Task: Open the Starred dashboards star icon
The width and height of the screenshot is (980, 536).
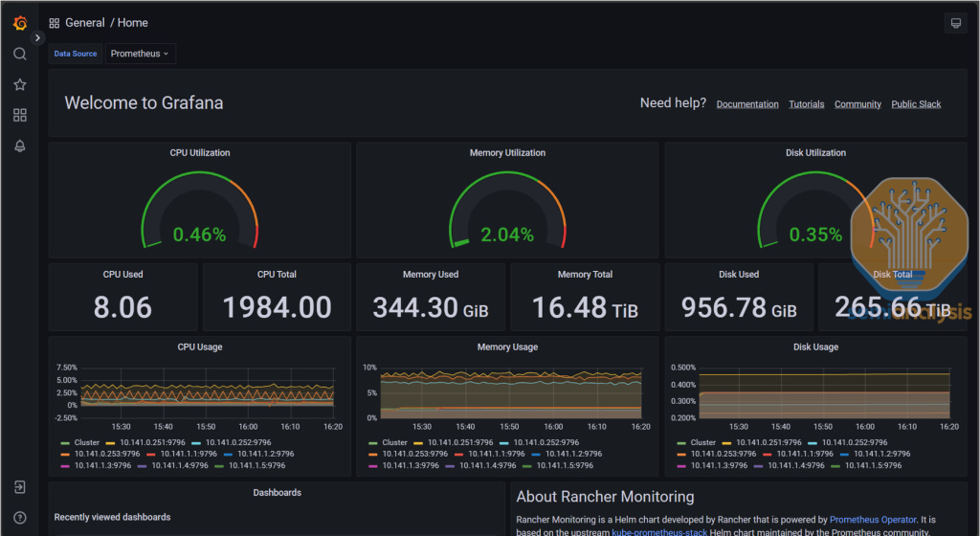Action: (20, 84)
